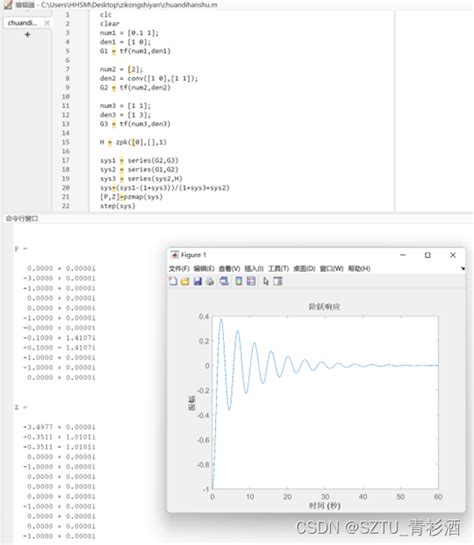Save the figure using the floppy disk icon
Screen dimensions: 474x545
[x=197, y=281]
